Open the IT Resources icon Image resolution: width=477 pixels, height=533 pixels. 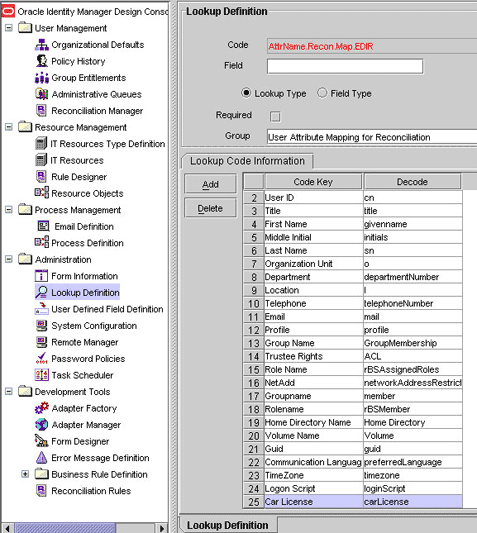[41, 160]
